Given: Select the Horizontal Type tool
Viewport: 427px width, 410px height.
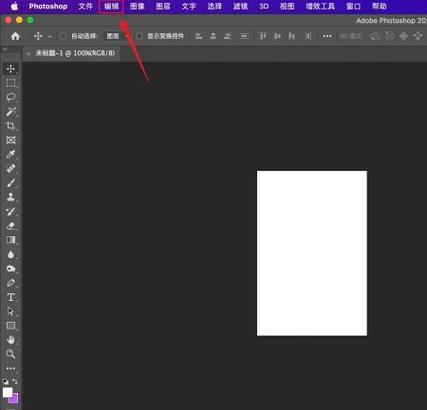Looking at the screenshot, I should tap(11, 297).
